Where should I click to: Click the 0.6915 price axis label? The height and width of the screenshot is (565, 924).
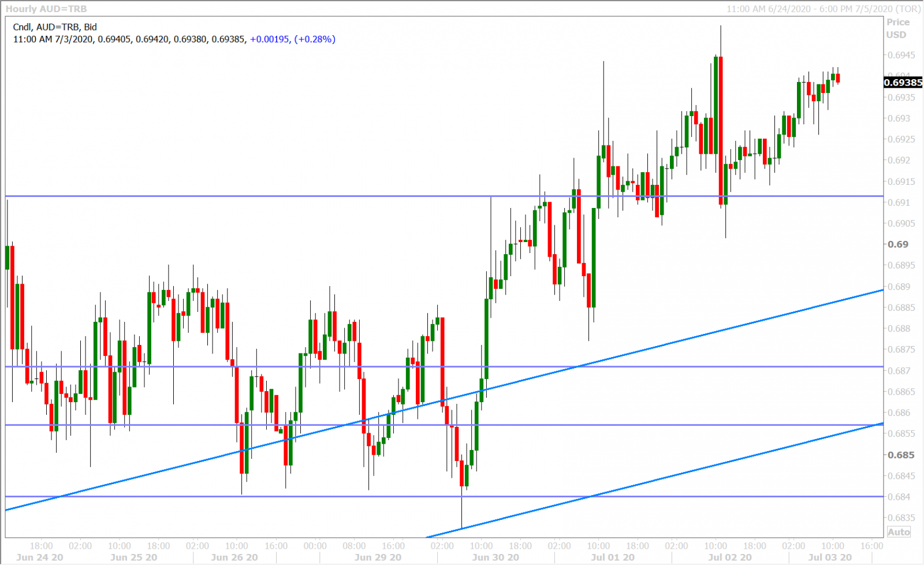tap(901, 181)
